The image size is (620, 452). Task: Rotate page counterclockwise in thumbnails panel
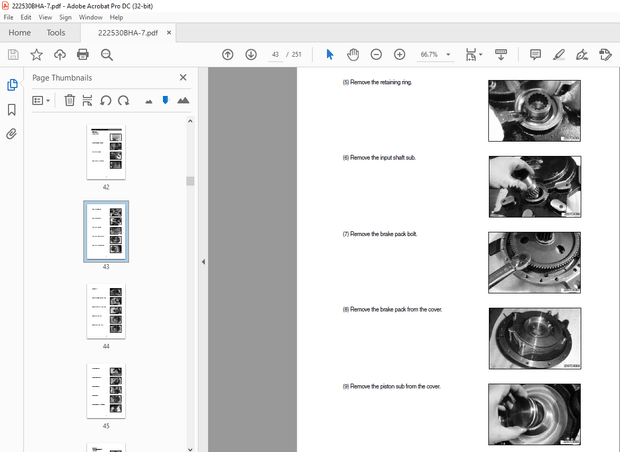pyautogui.click(x=105, y=100)
